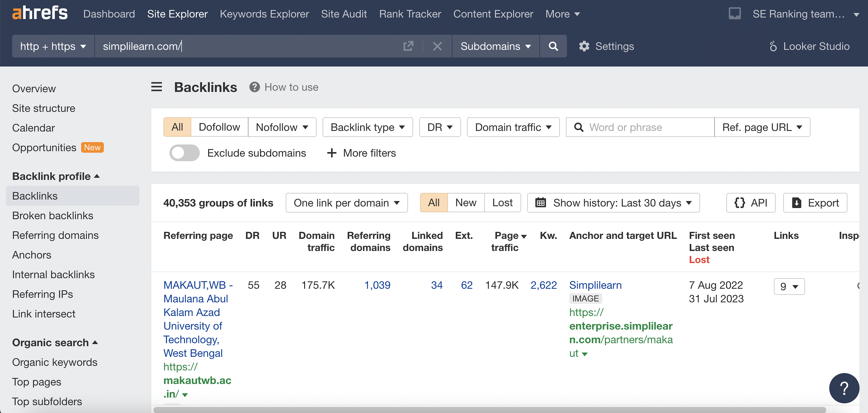This screenshot has width=868, height=413.
Task: Click the Simplilearn anchor link
Action: click(x=595, y=285)
